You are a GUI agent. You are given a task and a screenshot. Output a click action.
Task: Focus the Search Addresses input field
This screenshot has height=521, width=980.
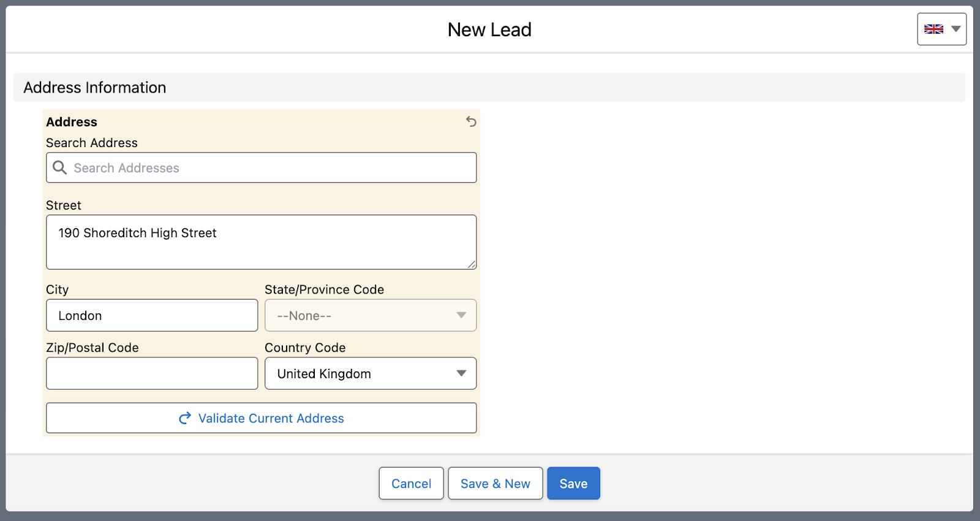click(x=269, y=168)
